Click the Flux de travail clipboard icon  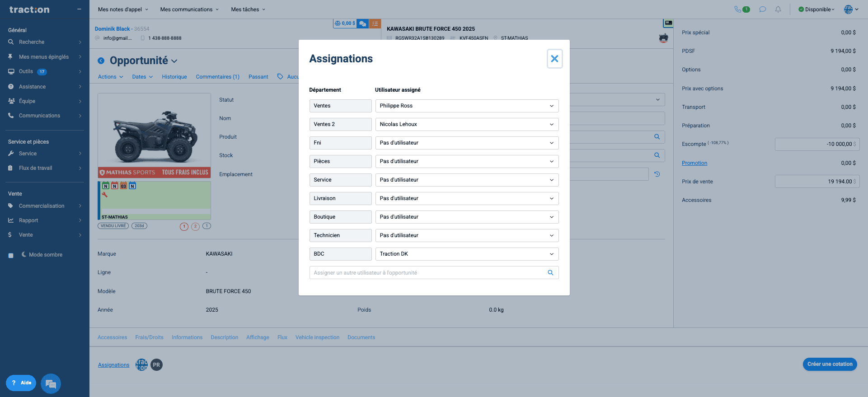[10, 168]
